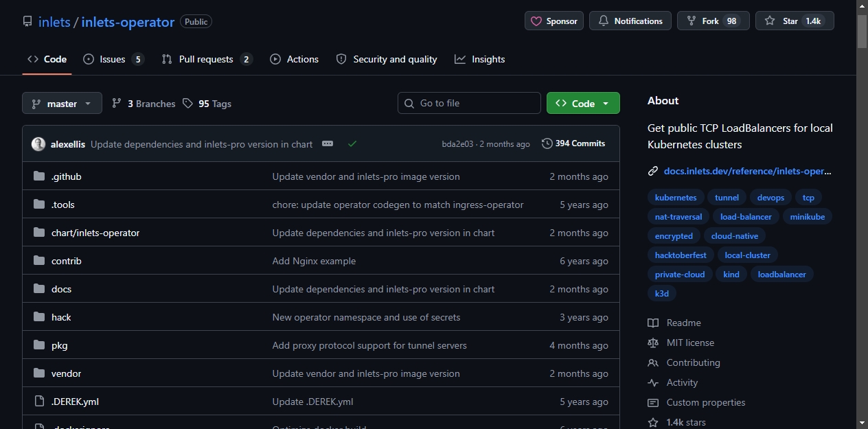Click the commit author name alexellis
Image resolution: width=868 pixels, height=429 pixels.
click(x=68, y=144)
